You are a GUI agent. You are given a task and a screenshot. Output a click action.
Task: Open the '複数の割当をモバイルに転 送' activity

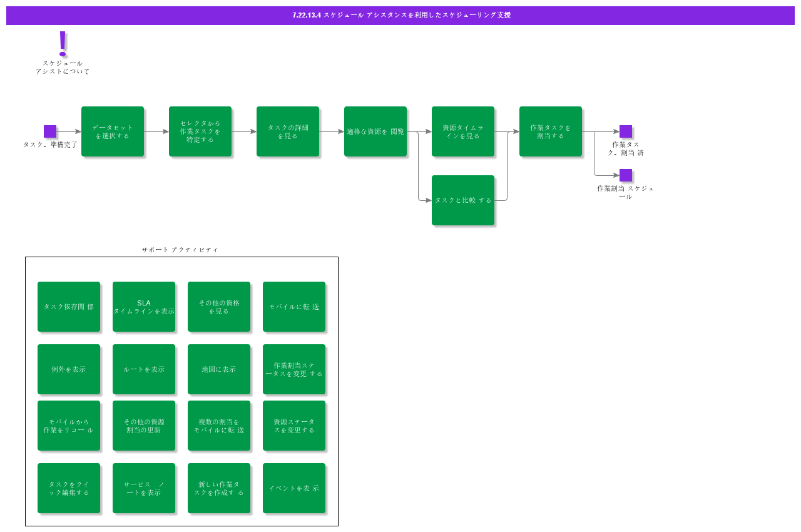219,426
